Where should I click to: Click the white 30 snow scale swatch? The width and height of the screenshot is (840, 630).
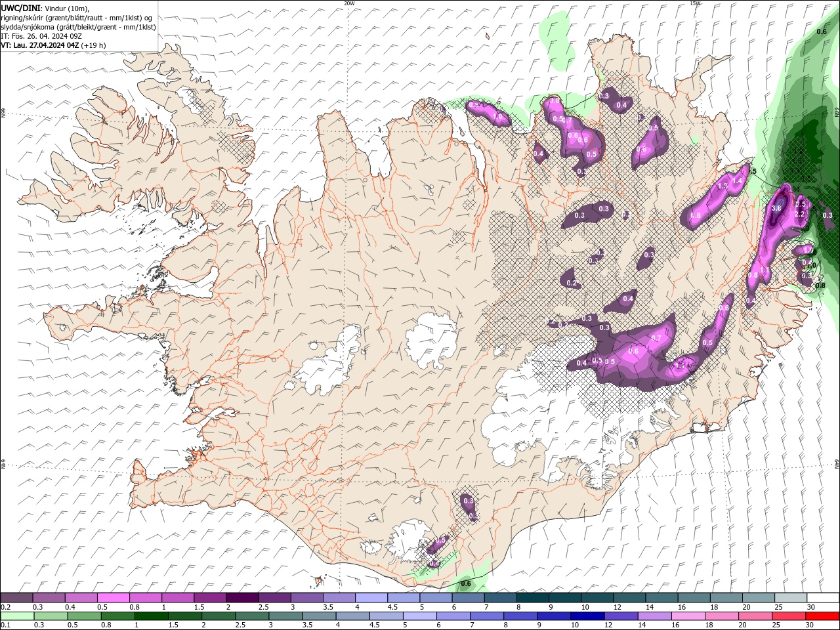pyautogui.click(x=822, y=598)
